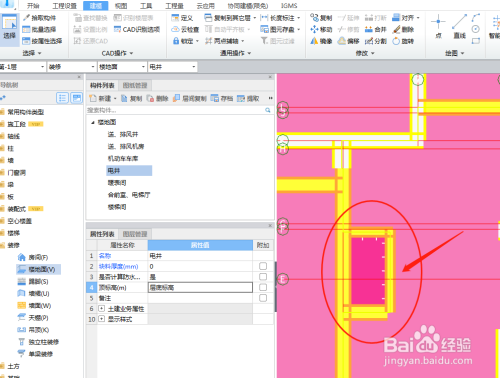This screenshot has width=500, height=378.
Task: Click 长度标注 length dimension tool
Action: click(x=280, y=18)
